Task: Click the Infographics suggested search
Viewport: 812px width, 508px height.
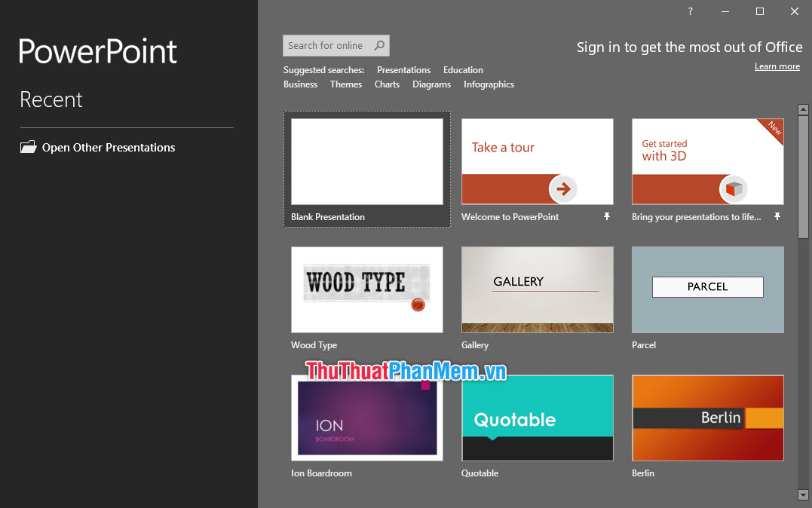Action: coord(489,84)
